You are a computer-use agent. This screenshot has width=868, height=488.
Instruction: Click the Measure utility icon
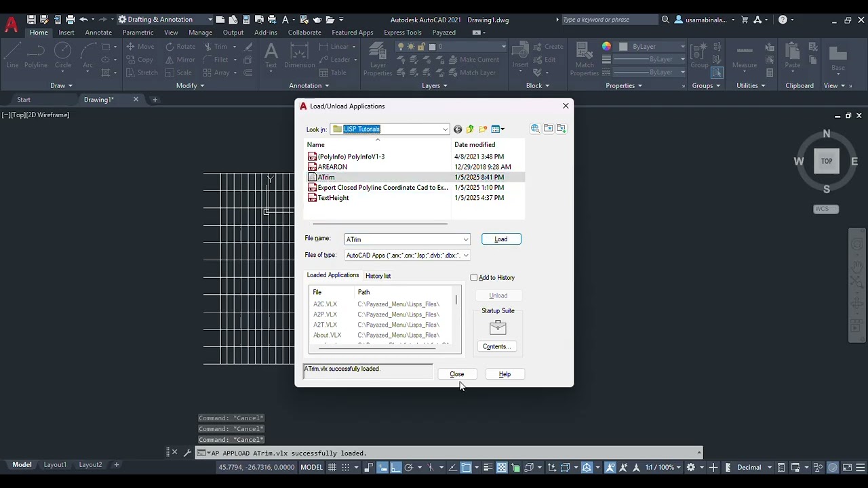point(744,55)
